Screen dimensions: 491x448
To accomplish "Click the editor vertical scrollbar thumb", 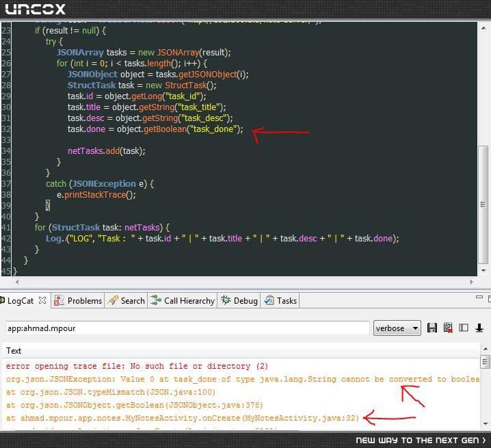I will coord(483,205).
